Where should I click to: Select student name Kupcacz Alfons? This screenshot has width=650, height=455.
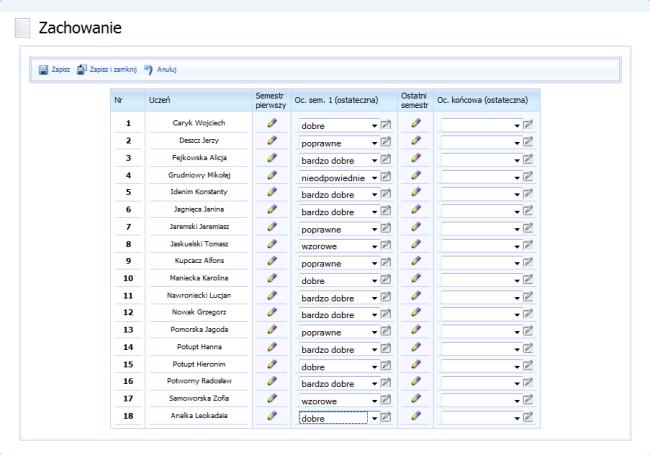coord(199,261)
